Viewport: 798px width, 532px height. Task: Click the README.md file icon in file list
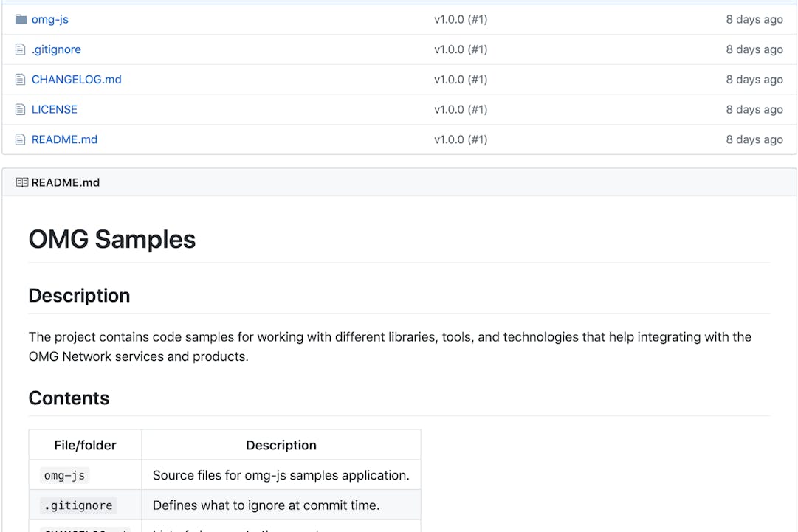pyautogui.click(x=21, y=139)
